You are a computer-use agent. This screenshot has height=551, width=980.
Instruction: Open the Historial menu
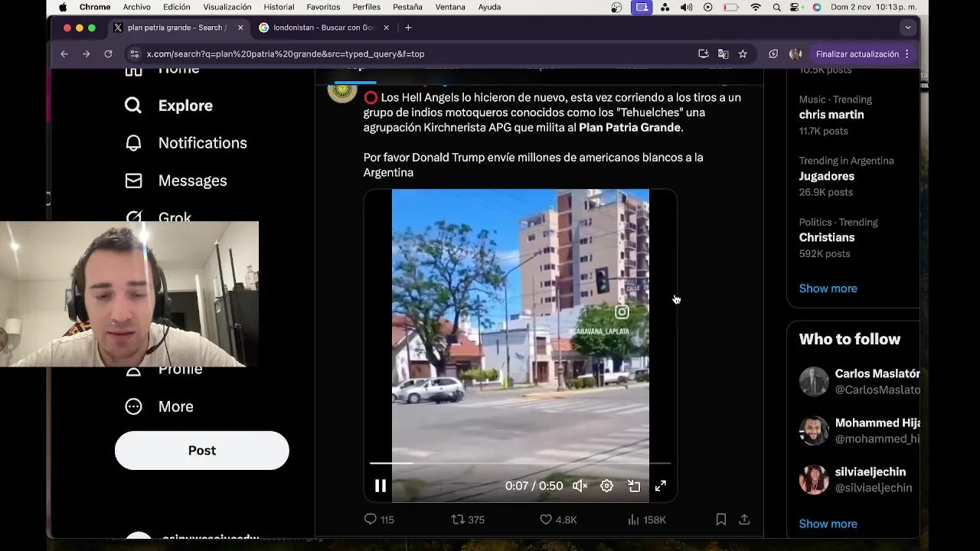pyautogui.click(x=279, y=7)
